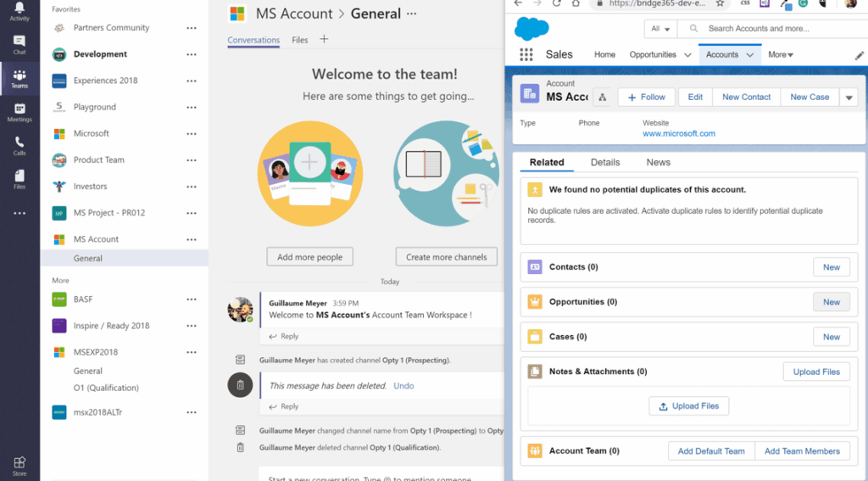Open the More navigation dropdown
The image size is (868, 481).
[x=781, y=55]
